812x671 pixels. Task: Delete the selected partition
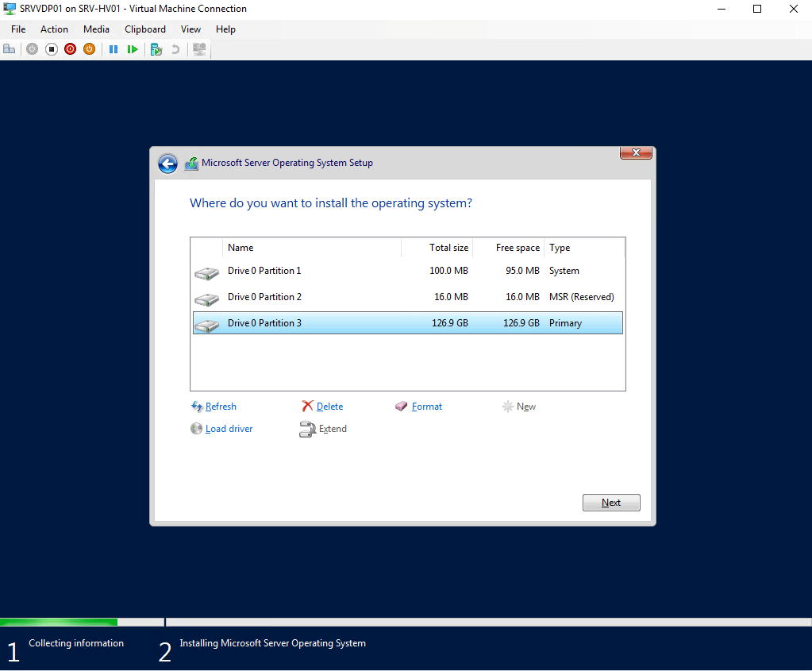click(329, 407)
